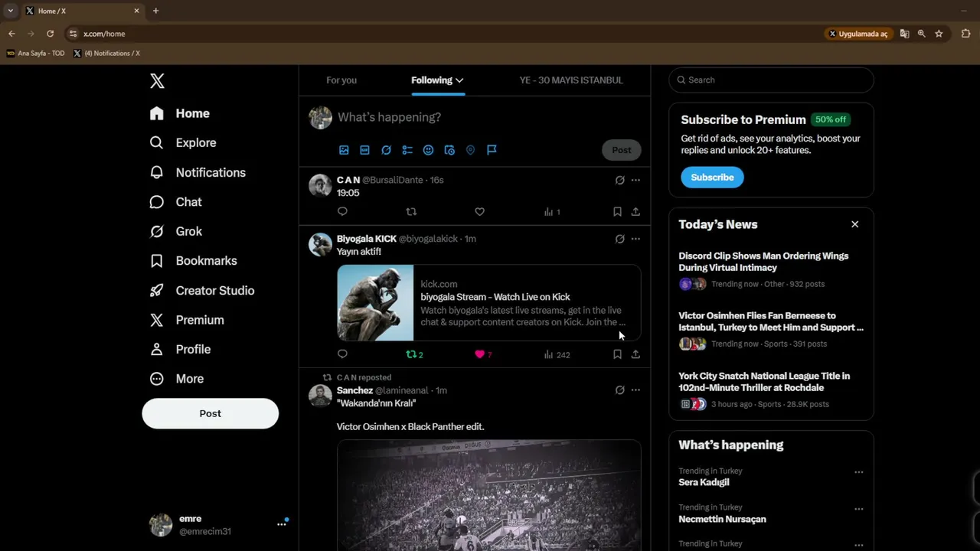The image size is (980, 551).
Task: Open Chat from the sidebar
Action: coord(176,202)
